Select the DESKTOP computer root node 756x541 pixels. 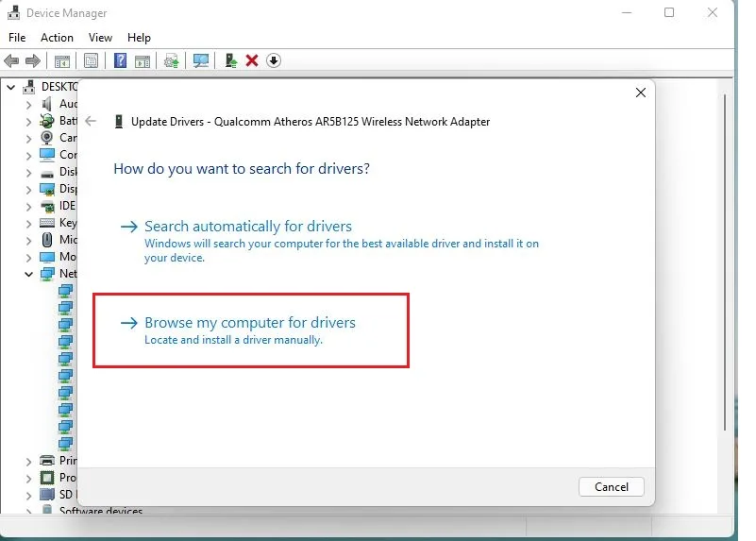click(50, 87)
